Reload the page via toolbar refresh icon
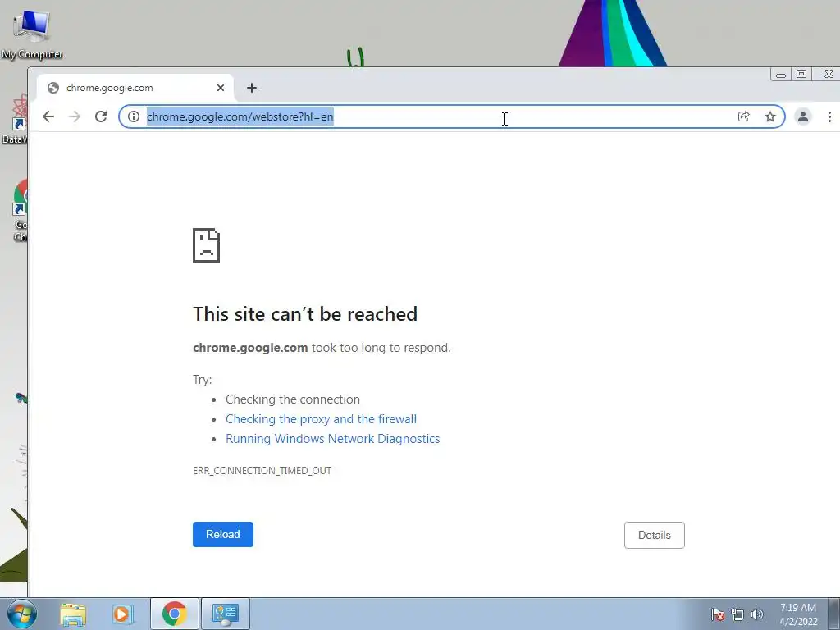This screenshot has width=840, height=630. (x=101, y=116)
